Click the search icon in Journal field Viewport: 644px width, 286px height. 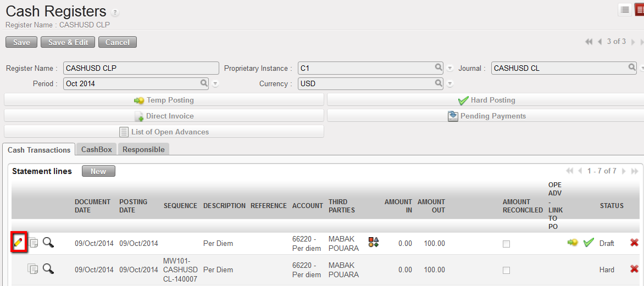(632, 68)
